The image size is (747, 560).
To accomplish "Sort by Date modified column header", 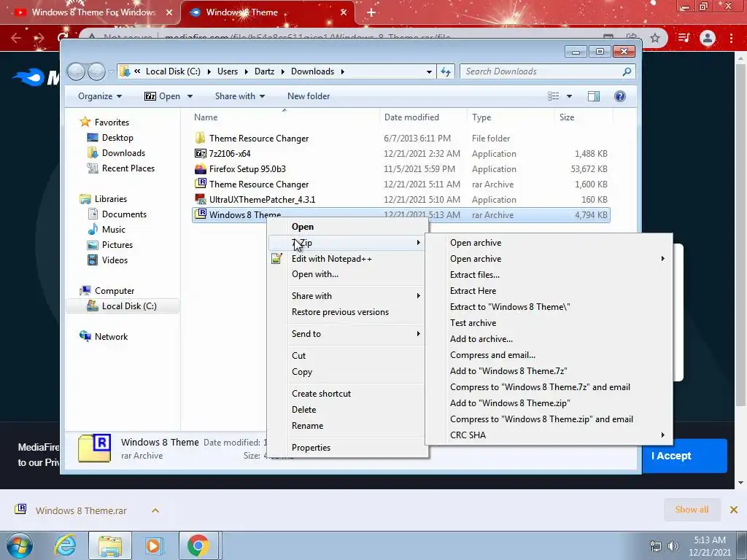I will [411, 117].
